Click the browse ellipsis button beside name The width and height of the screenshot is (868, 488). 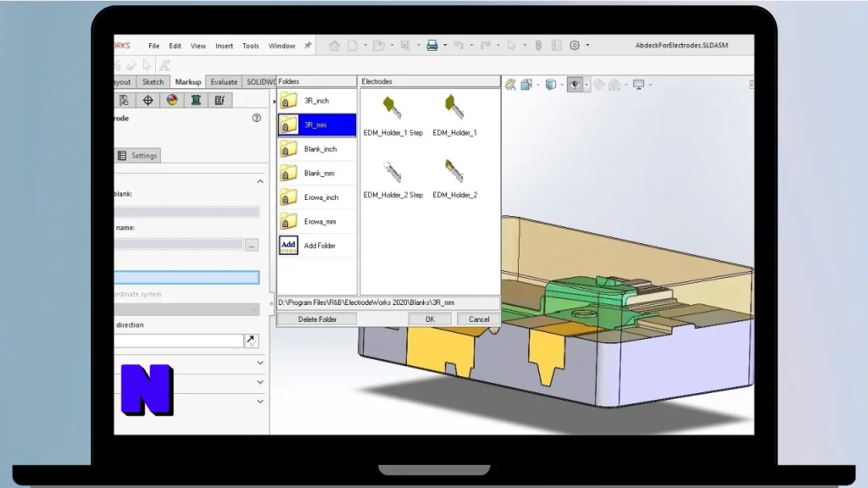coord(251,245)
